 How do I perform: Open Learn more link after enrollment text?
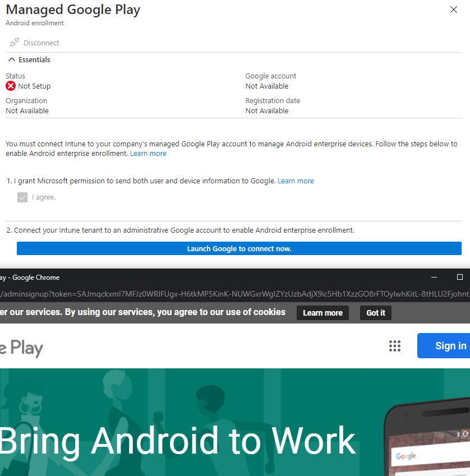148,153
